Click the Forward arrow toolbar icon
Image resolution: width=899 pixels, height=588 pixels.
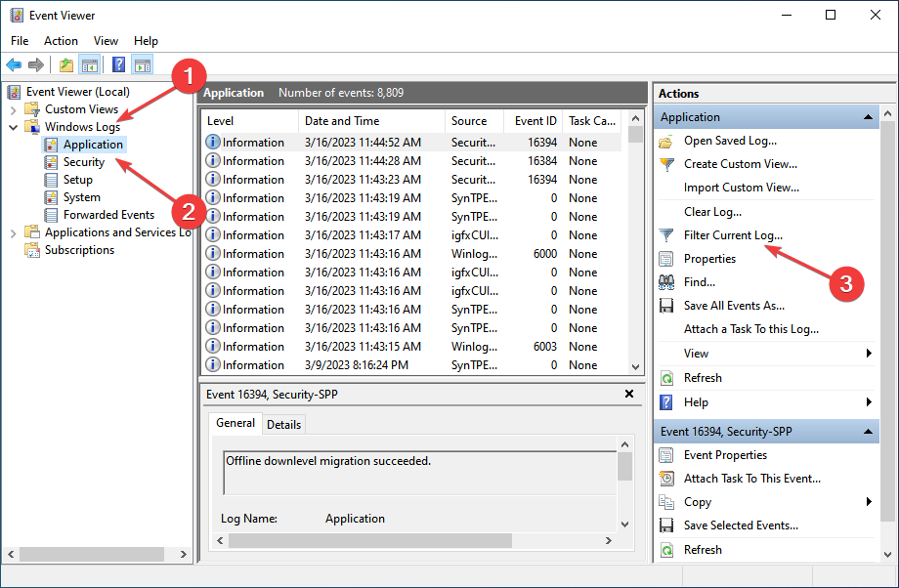[36, 64]
